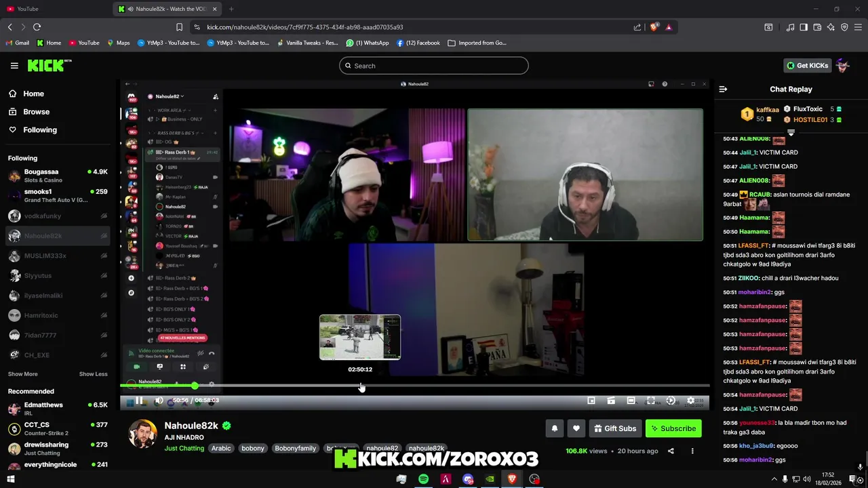The width and height of the screenshot is (868, 488).
Task: Click the Gift Subs button
Action: pyautogui.click(x=615, y=428)
